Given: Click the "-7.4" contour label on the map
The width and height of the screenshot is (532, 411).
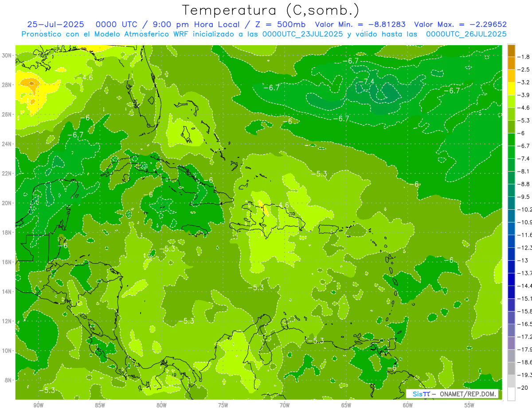Looking at the screenshot, I should [366, 82].
